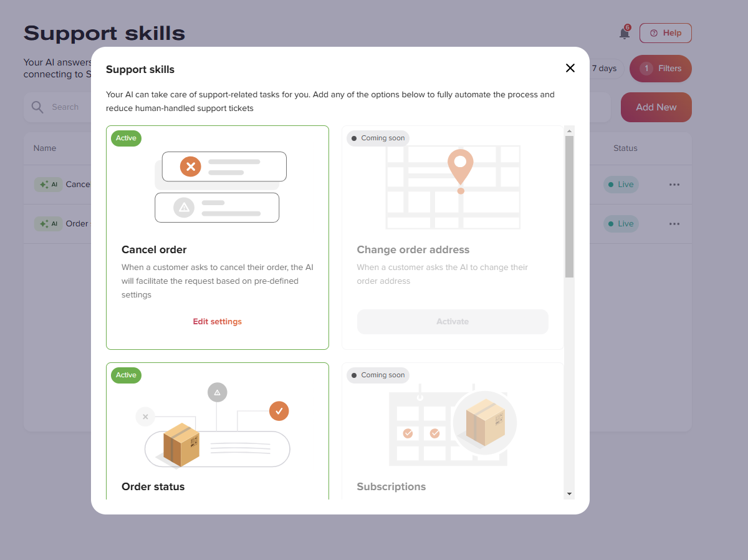Click the Subscriptions skill title
Image resolution: width=748 pixels, height=560 pixels.
click(391, 486)
